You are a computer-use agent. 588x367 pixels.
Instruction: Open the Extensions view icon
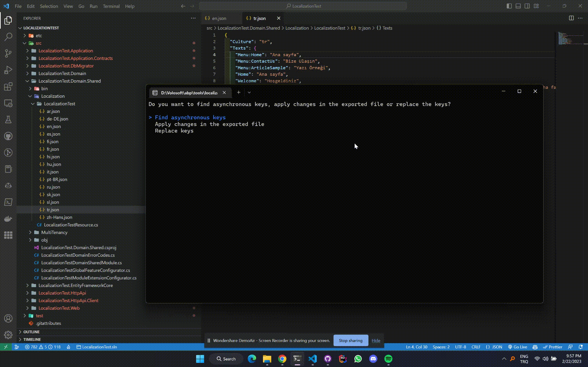pos(8,86)
